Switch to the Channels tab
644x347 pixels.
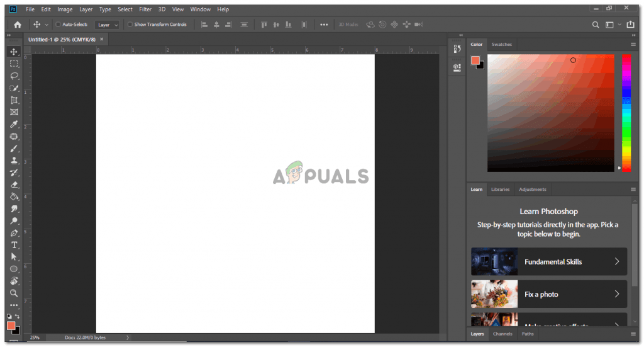[502, 334]
